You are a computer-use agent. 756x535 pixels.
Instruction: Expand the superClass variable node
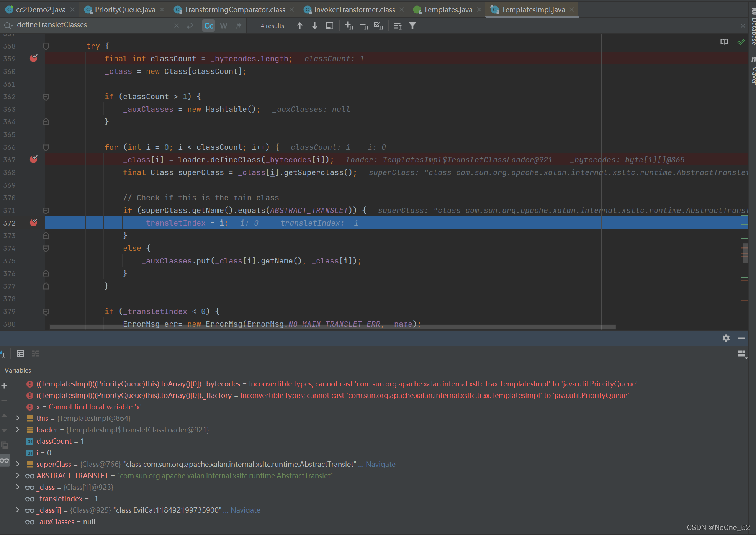[18, 464]
